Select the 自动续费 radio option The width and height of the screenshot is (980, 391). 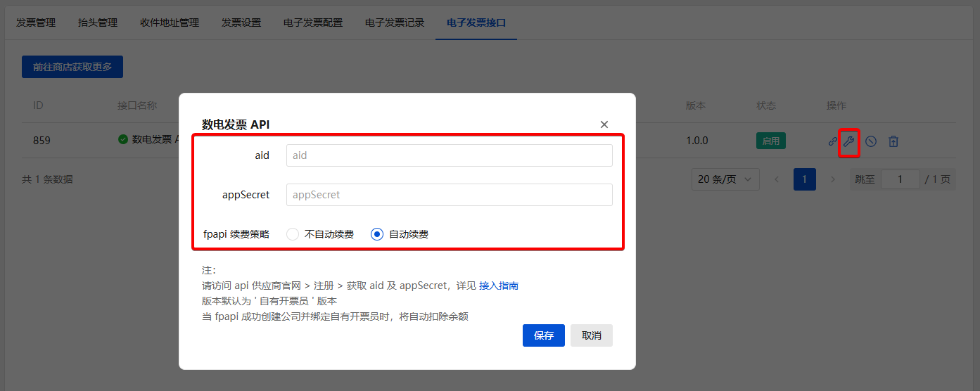[400, 234]
